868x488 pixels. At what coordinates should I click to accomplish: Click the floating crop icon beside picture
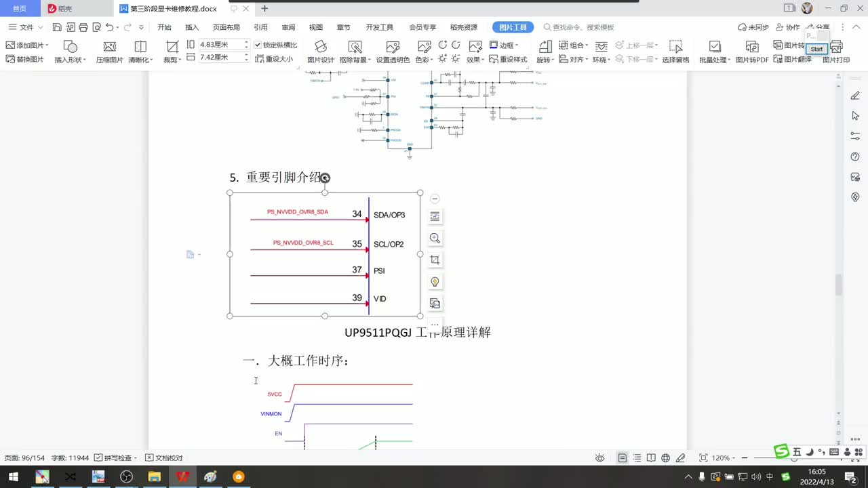click(435, 260)
